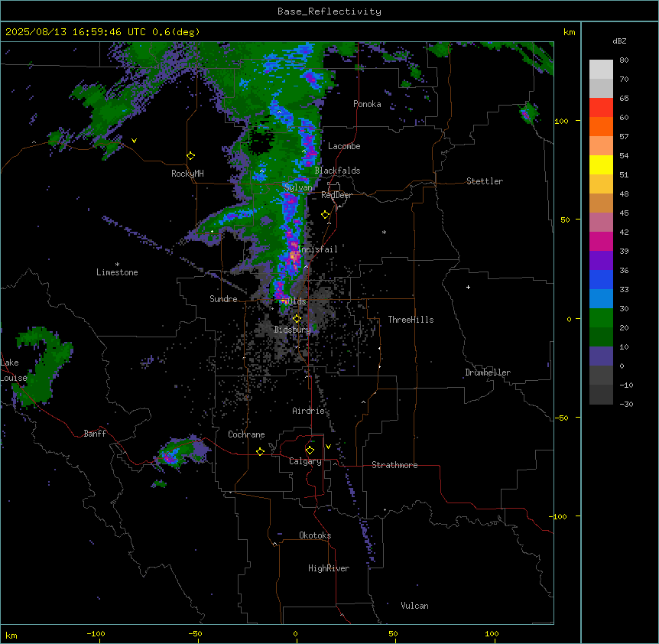Click the Vulcan city label
Screen dimensions: 659x644
click(414, 606)
